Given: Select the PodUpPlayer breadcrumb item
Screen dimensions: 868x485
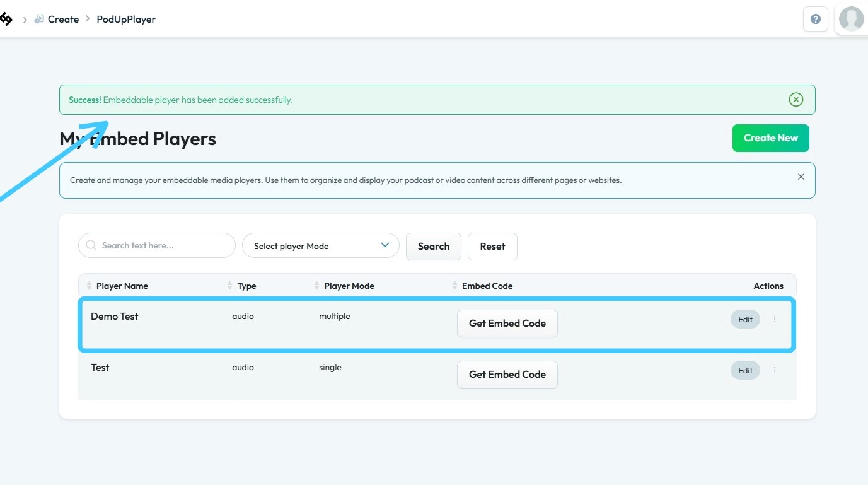Looking at the screenshot, I should point(126,20).
